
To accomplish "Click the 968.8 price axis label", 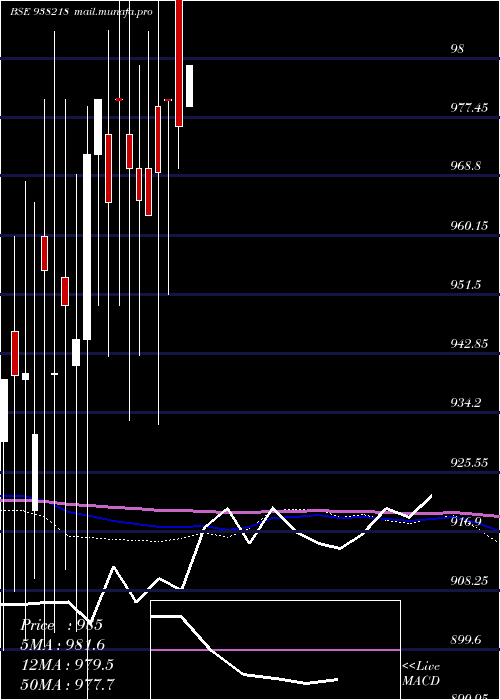I will click(465, 166).
